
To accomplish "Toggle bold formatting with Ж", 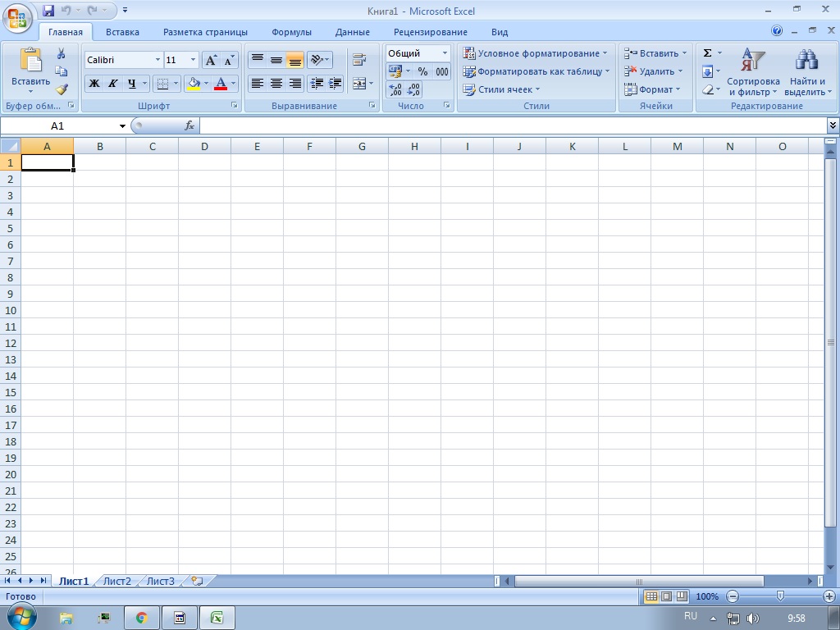I will pyautogui.click(x=94, y=84).
